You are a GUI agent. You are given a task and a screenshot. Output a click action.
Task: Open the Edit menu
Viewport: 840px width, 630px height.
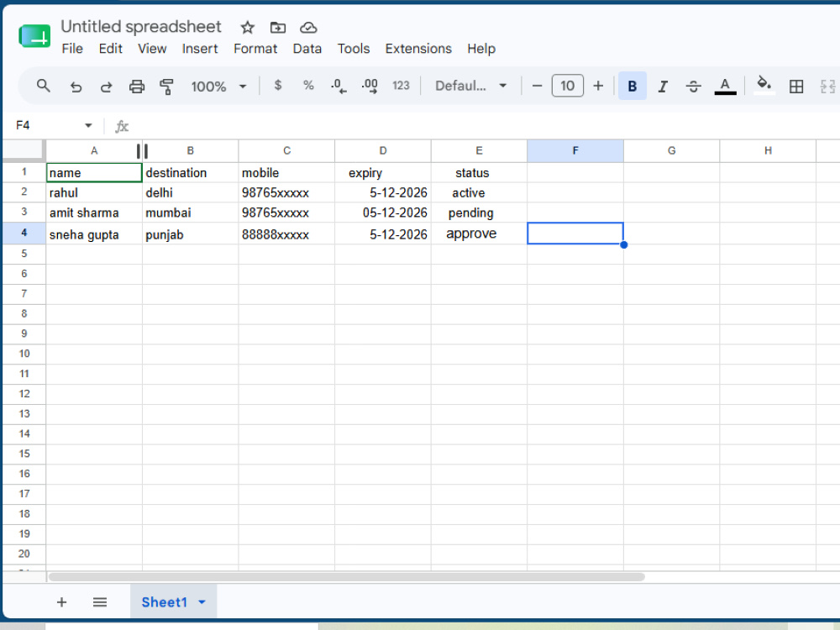[x=110, y=49]
